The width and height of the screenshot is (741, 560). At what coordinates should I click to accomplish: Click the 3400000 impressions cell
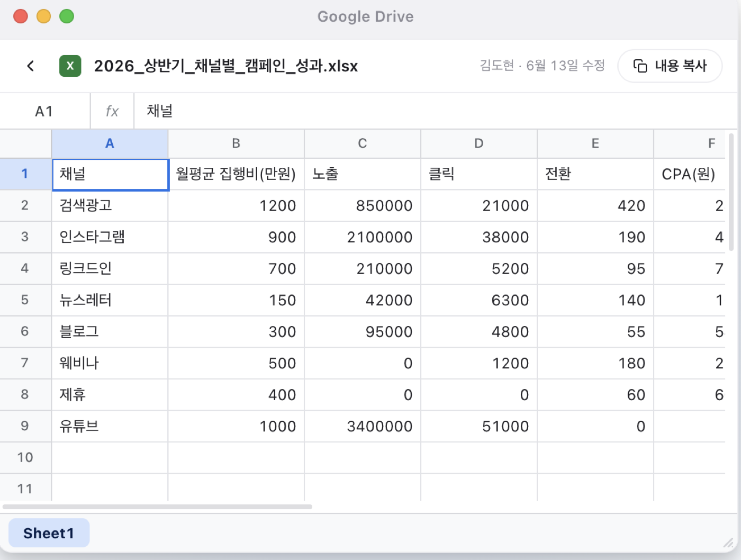(363, 426)
